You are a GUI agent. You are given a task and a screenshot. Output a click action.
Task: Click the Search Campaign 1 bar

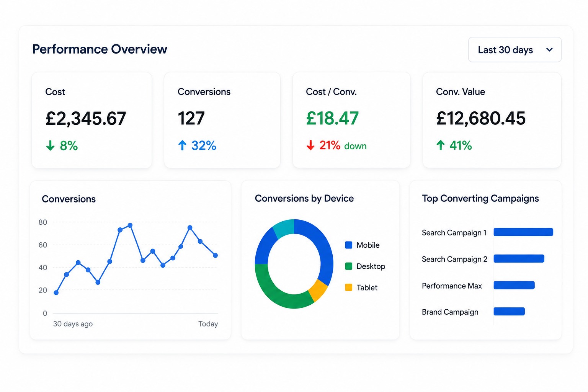click(523, 232)
